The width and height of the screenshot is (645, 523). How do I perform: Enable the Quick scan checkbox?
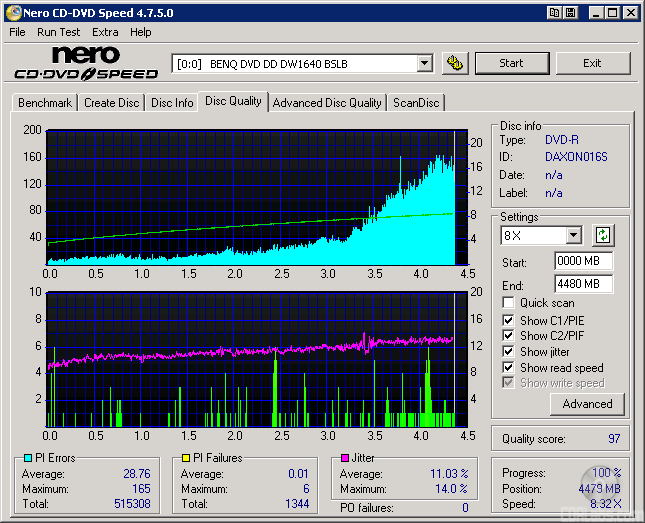point(509,303)
